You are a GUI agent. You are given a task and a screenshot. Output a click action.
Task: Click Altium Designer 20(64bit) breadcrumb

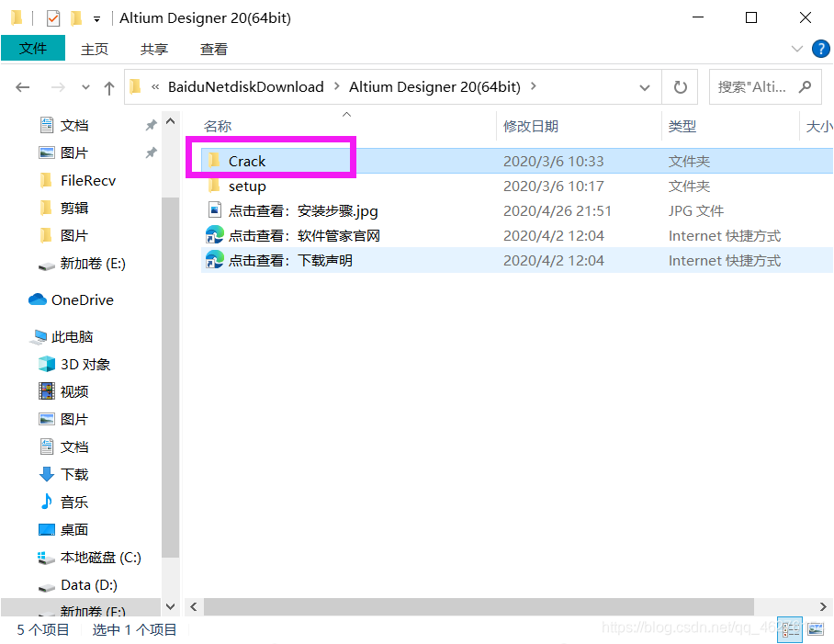click(434, 86)
